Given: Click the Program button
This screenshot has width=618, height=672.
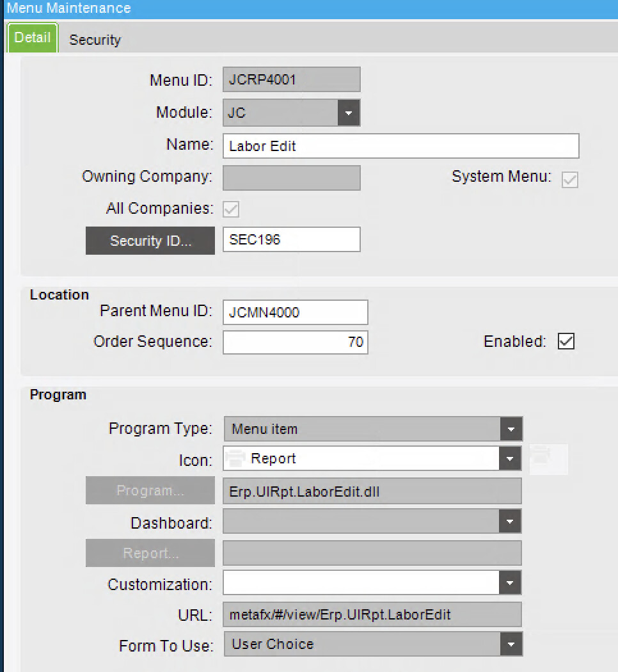Looking at the screenshot, I should 150,491.
